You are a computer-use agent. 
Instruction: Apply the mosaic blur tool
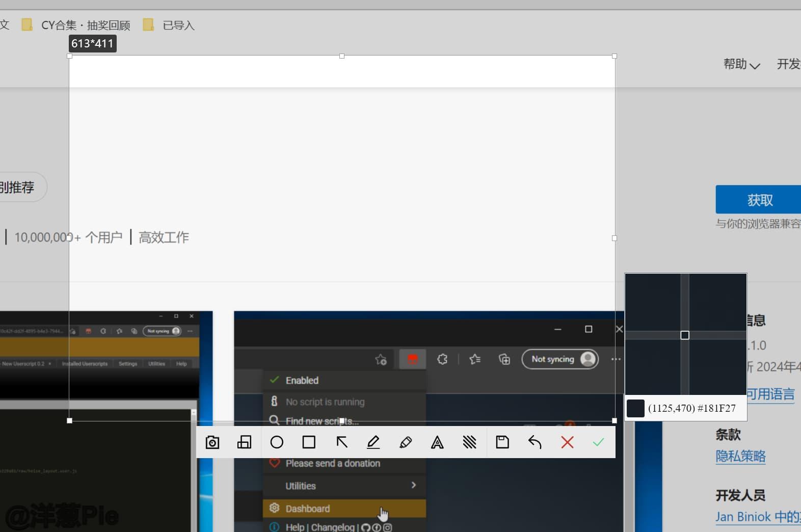point(469,442)
